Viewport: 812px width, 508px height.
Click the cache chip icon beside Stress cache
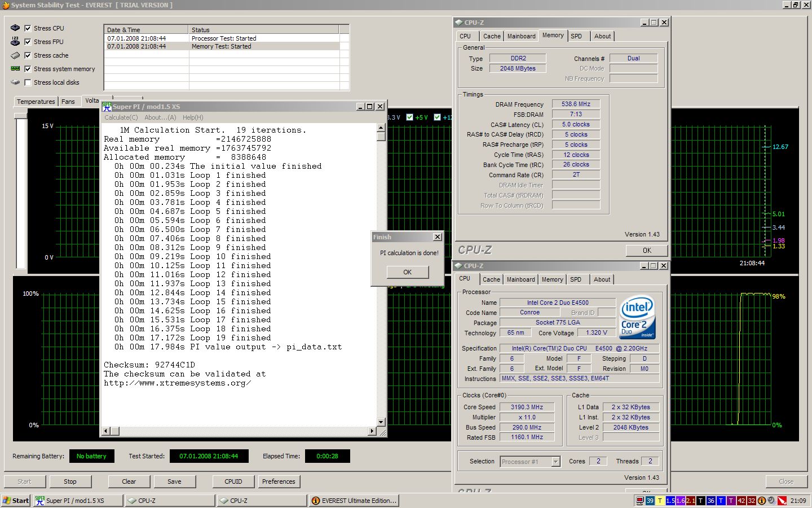tap(15, 55)
